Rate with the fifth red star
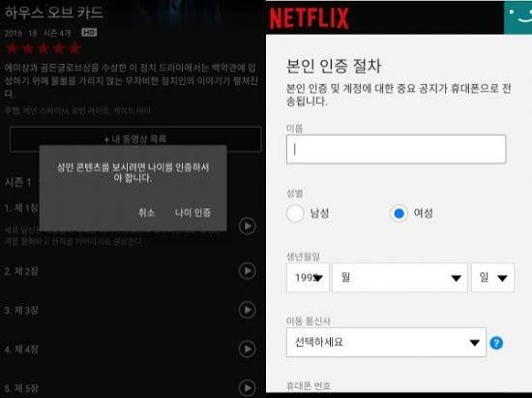The height and width of the screenshot is (398, 532). point(74,48)
